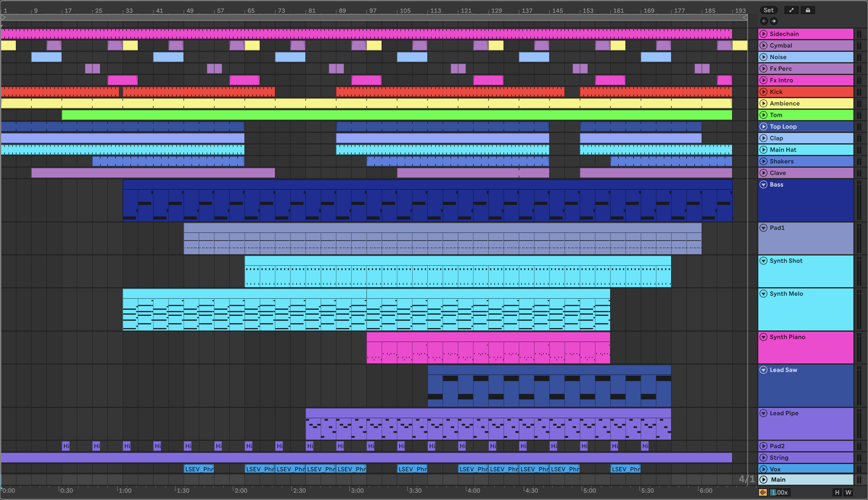Viewport: 868px width, 500px height.
Task: Fold the Lead Saw track
Action: 763,370
